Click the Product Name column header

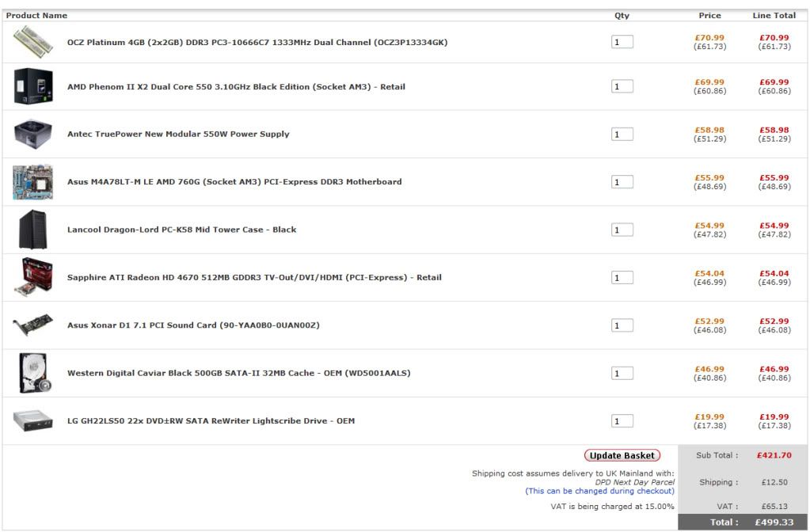click(x=36, y=16)
